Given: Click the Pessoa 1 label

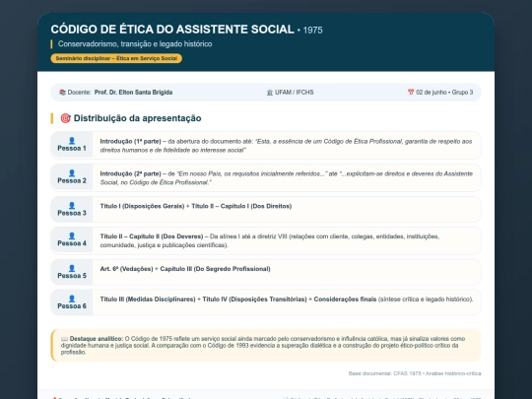Looking at the screenshot, I should click(x=72, y=148).
